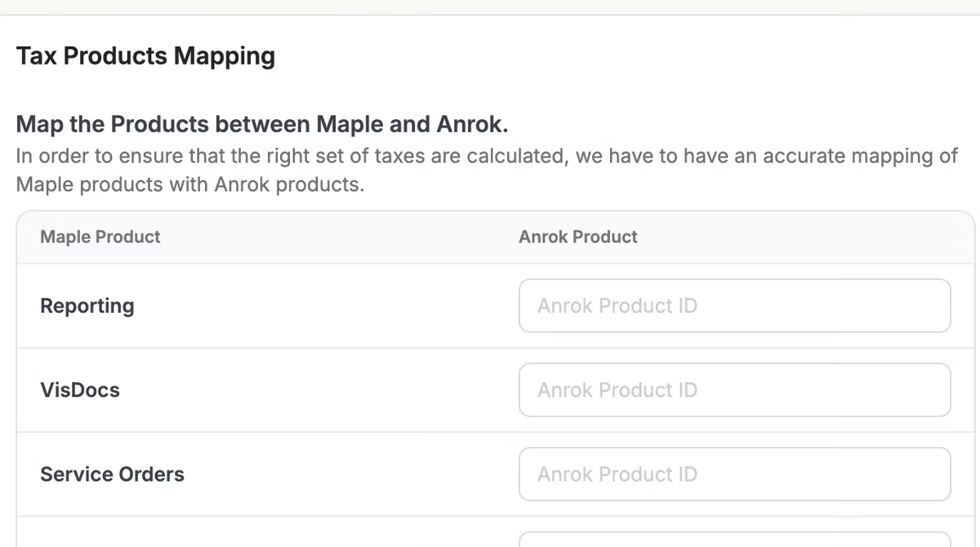Click the description sentence starting 'In order to ensure'
The width and height of the screenshot is (980, 547).
[x=486, y=156]
